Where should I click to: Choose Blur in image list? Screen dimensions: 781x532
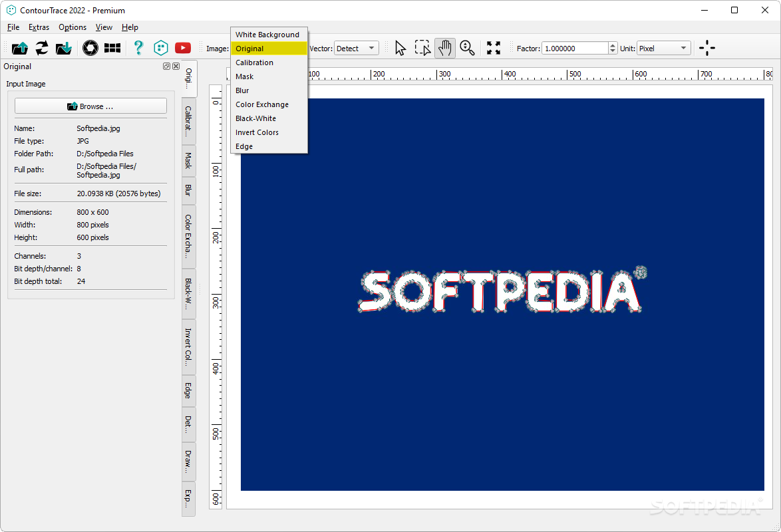click(269, 90)
